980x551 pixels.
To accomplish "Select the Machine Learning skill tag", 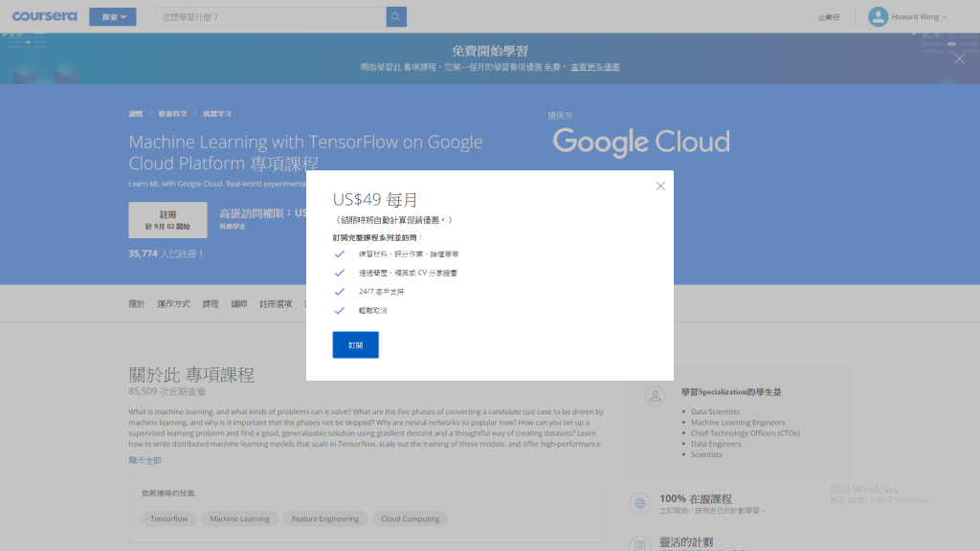I will point(239,518).
